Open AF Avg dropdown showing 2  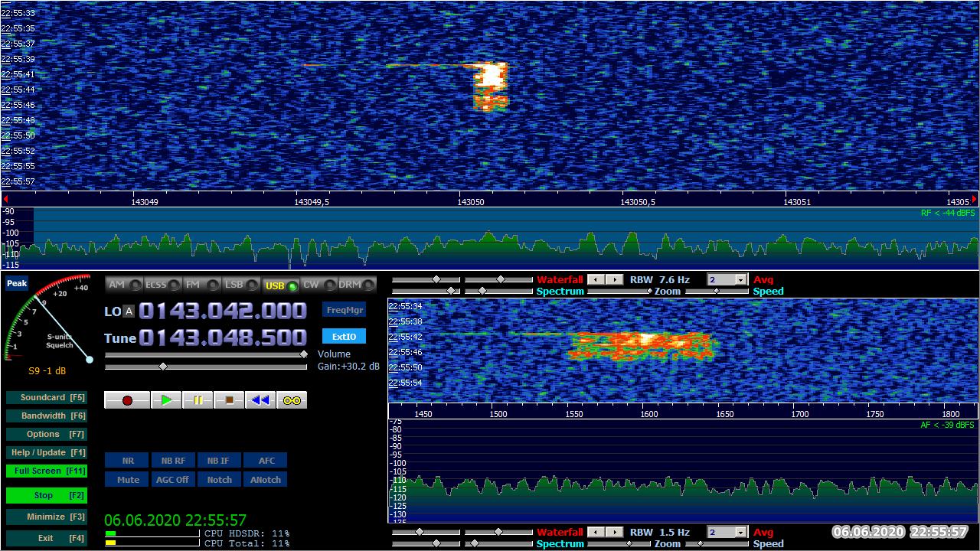727,533
